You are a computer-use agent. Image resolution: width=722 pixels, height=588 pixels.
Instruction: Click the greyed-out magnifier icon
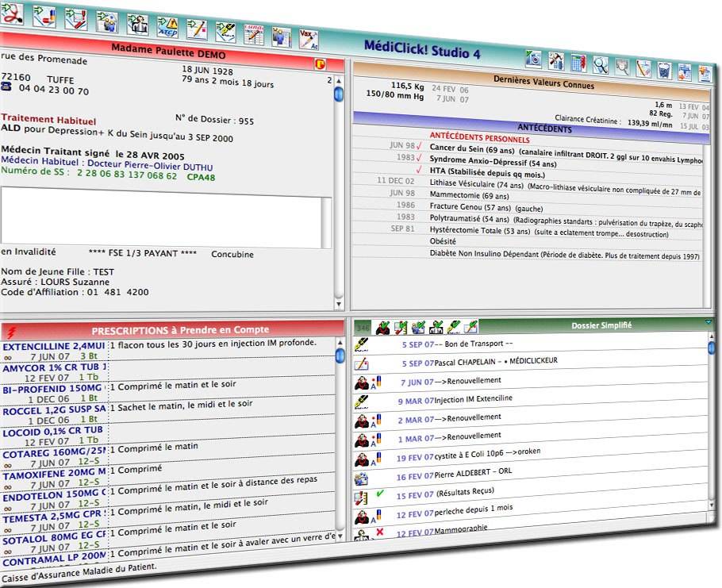pyautogui.click(x=622, y=67)
